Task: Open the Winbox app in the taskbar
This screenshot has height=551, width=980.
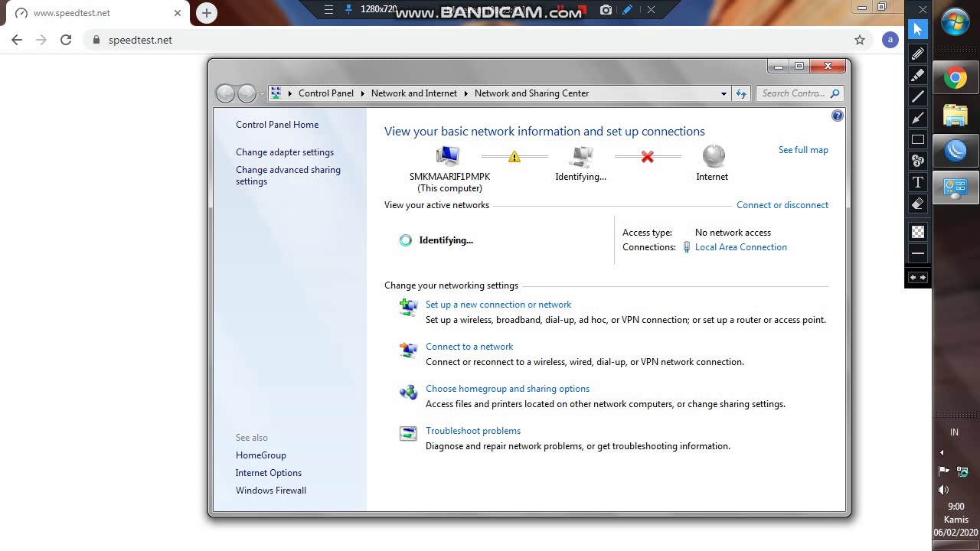Action: [x=955, y=152]
